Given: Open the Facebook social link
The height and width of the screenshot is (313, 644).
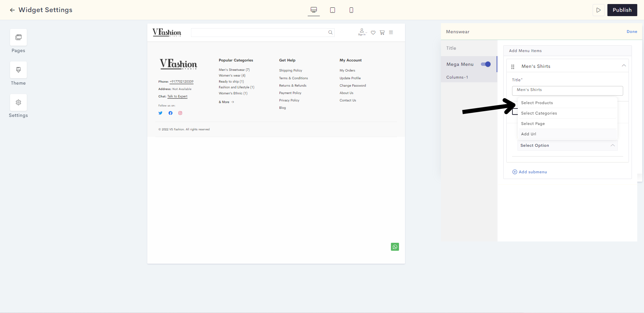Looking at the screenshot, I should click(170, 113).
